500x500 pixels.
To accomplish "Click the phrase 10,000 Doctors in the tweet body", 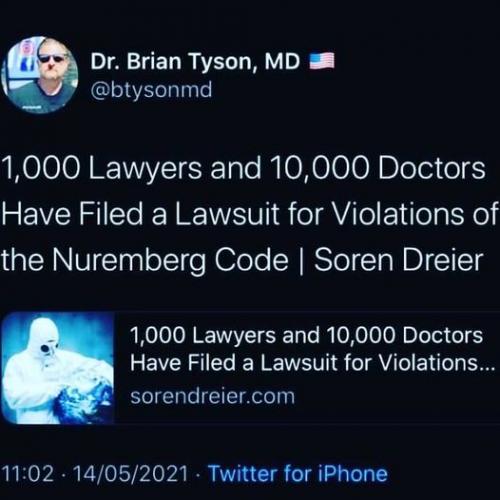I will (x=377, y=168).
